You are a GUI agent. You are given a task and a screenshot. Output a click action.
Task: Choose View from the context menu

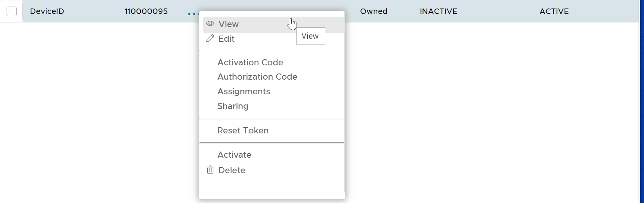click(229, 24)
